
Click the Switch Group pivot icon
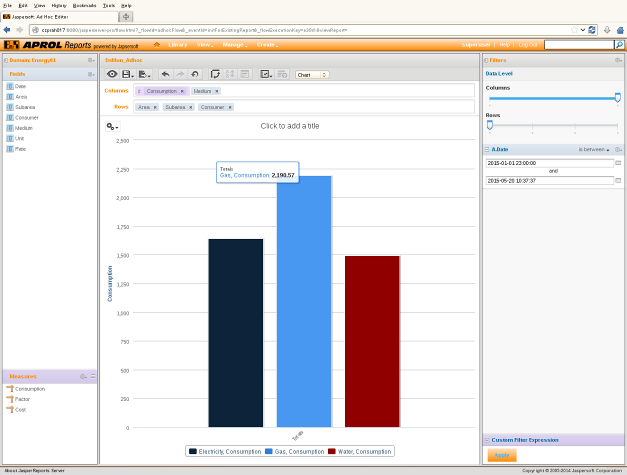tap(215, 74)
